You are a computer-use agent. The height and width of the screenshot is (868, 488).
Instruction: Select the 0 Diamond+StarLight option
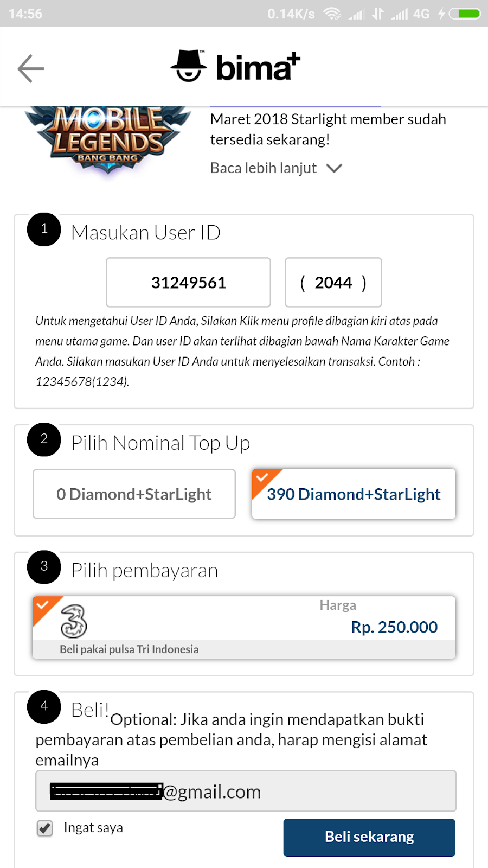134,494
